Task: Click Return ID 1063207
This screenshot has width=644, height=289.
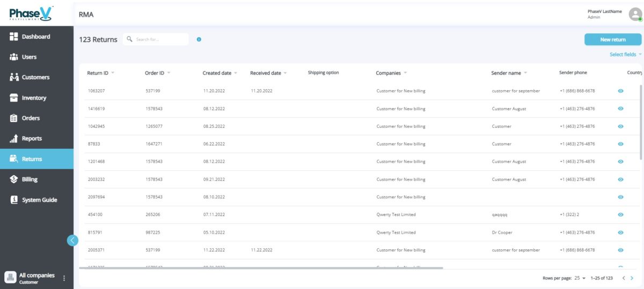Action: (97, 91)
